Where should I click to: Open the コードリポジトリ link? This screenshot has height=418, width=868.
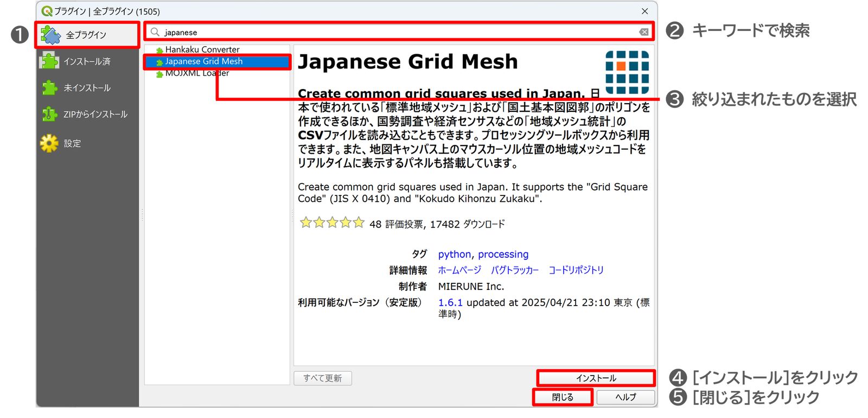point(576,270)
